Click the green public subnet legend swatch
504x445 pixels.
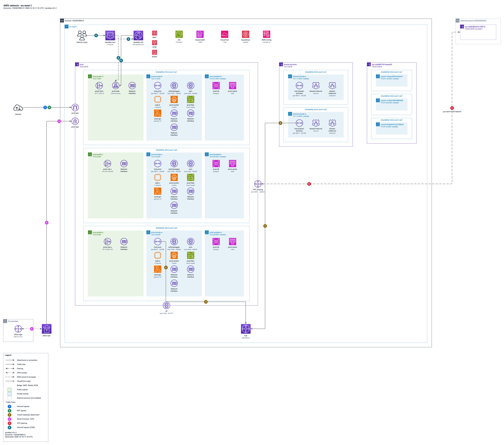click(9, 390)
